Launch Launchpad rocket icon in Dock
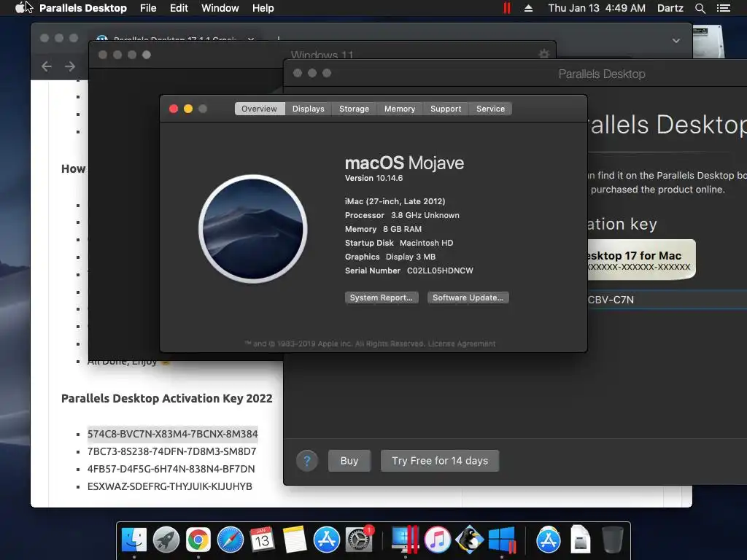The height and width of the screenshot is (560, 747). click(166, 540)
